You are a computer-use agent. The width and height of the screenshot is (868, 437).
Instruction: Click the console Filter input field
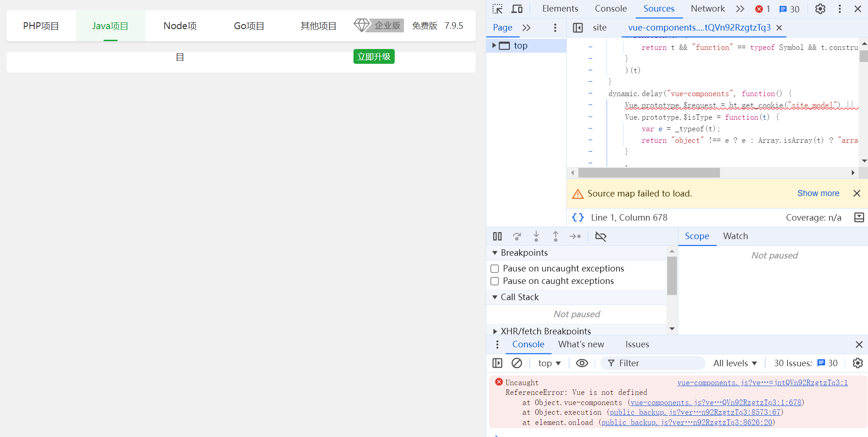point(653,363)
